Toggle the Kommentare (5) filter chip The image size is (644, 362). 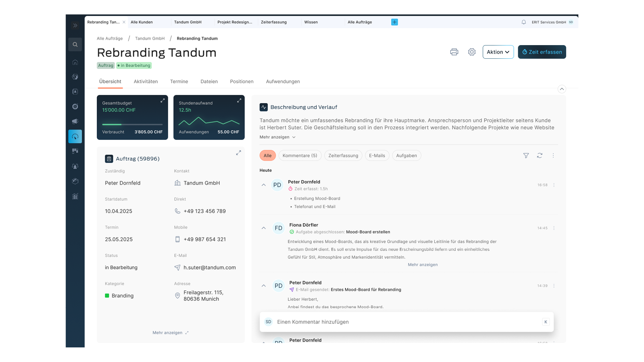pos(300,156)
